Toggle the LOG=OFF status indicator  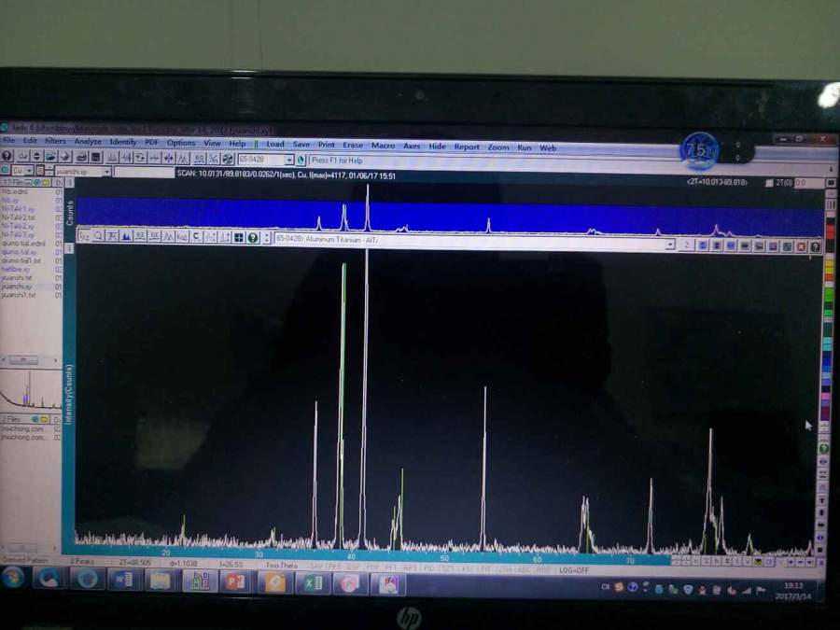tap(574, 570)
